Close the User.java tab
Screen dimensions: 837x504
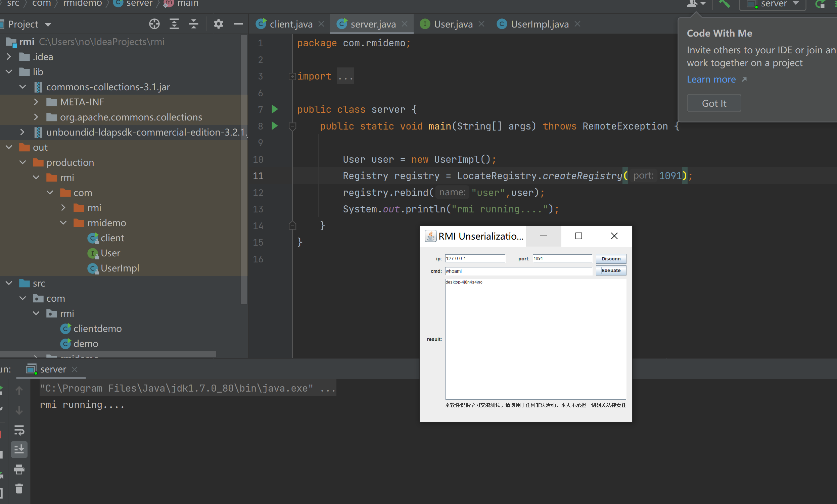click(481, 24)
